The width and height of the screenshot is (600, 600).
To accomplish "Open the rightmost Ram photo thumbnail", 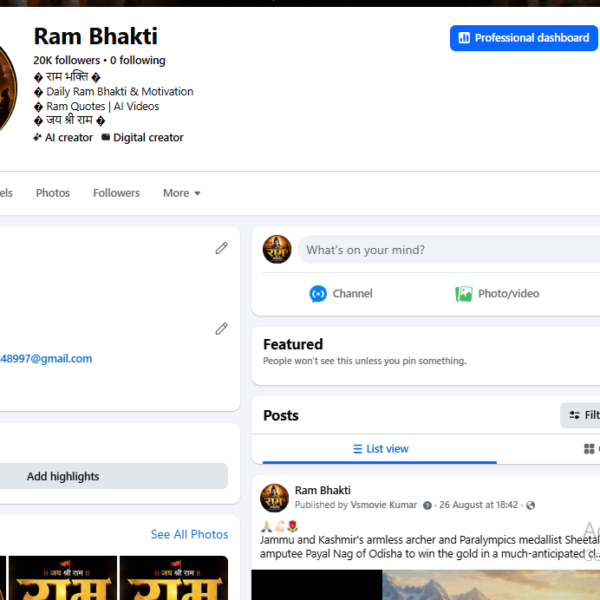I will pyautogui.click(x=174, y=578).
